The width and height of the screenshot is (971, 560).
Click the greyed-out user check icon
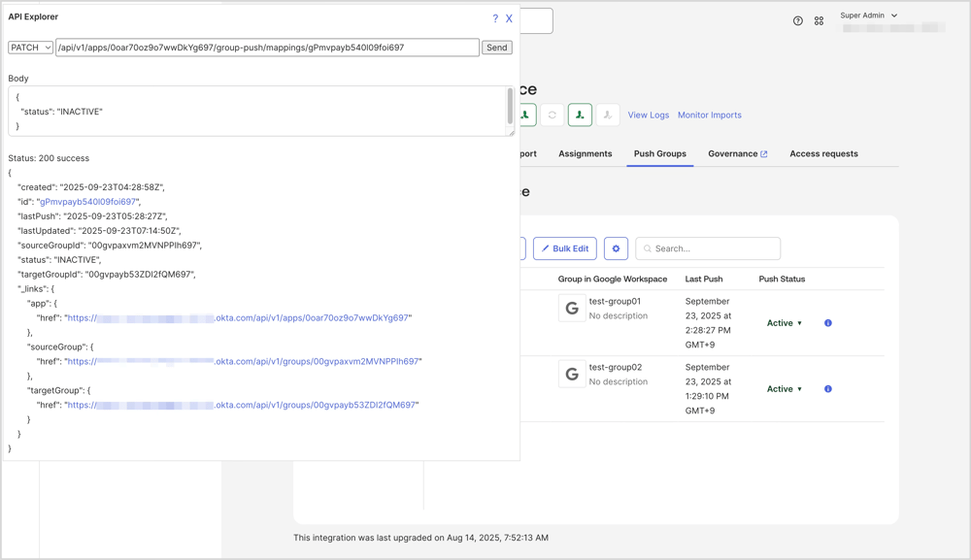[608, 115]
